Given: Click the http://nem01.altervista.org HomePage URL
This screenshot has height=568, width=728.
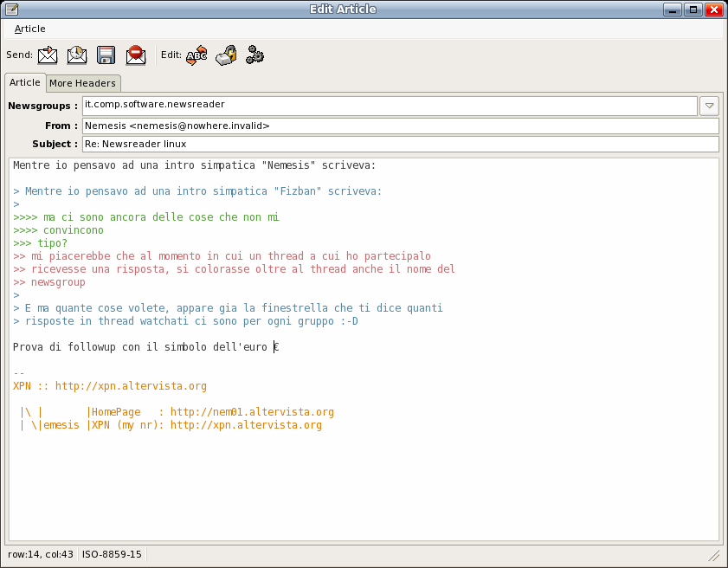Looking at the screenshot, I should [x=252, y=412].
